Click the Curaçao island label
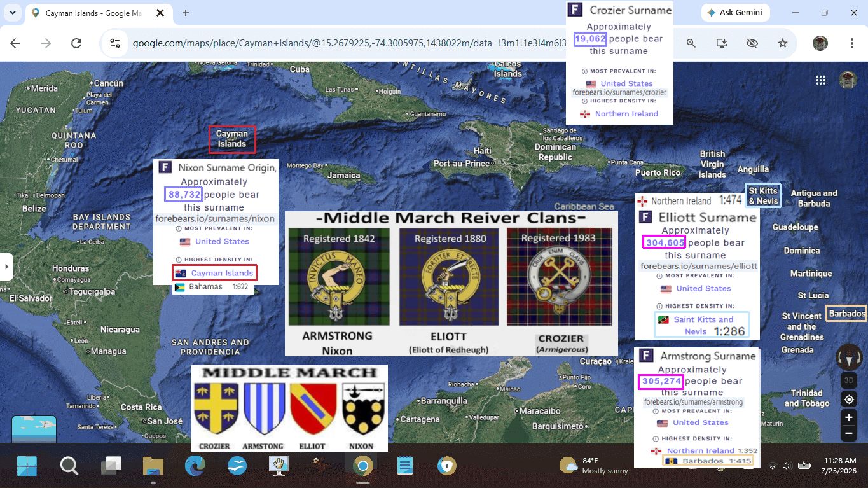Screen dimensions: 868x488 596,361
